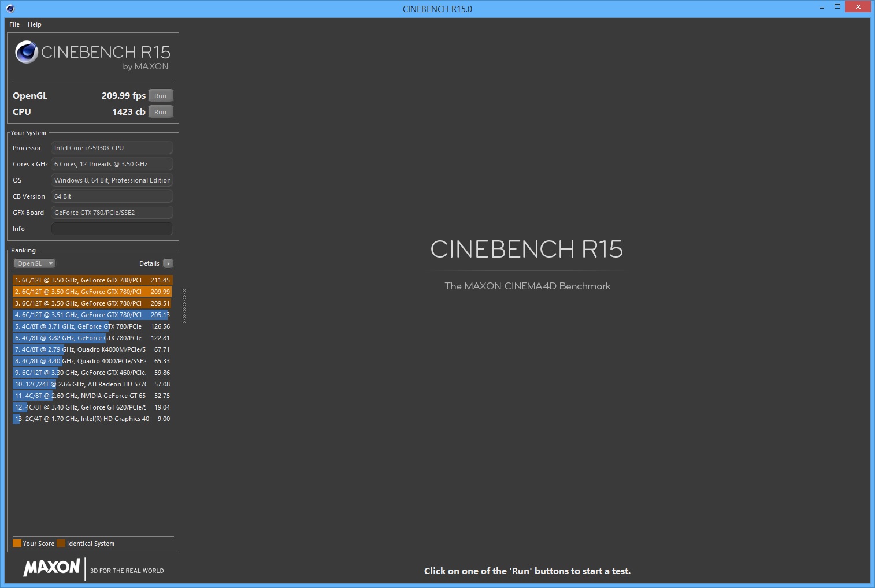This screenshot has height=588, width=875.
Task: Click the CPU score 1423 cb
Action: [129, 112]
